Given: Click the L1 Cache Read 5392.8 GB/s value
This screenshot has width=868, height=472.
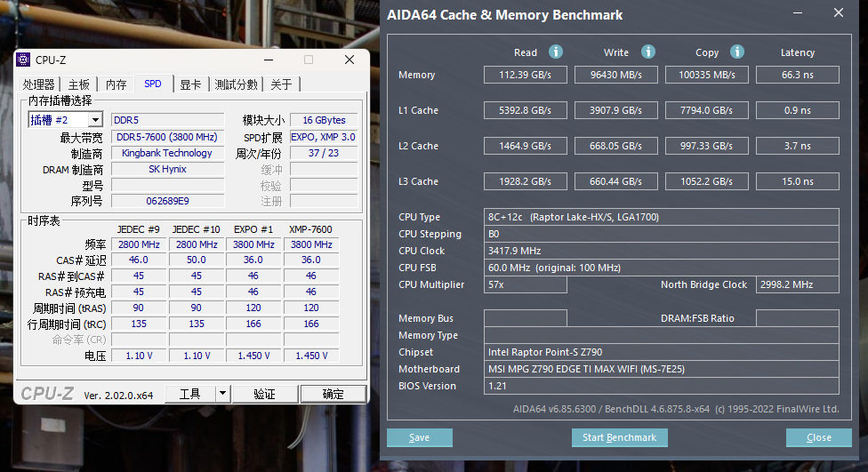Looking at the screenshot, I should (526, 110).
